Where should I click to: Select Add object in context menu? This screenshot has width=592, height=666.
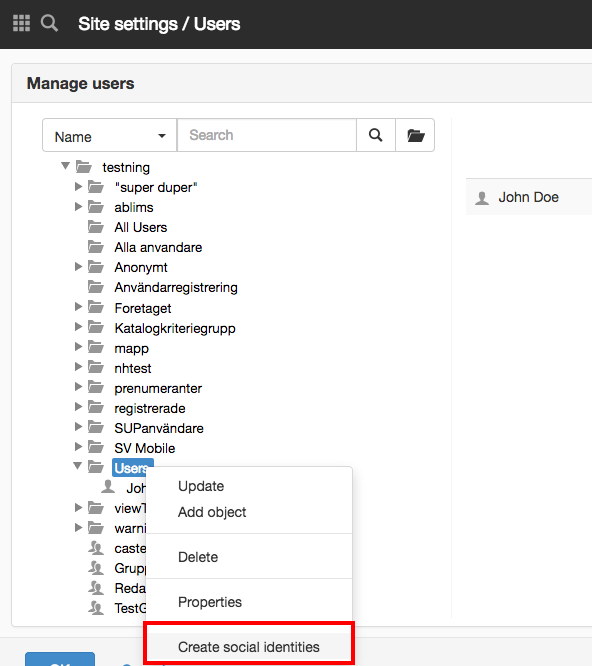click(x=212, y=512)
